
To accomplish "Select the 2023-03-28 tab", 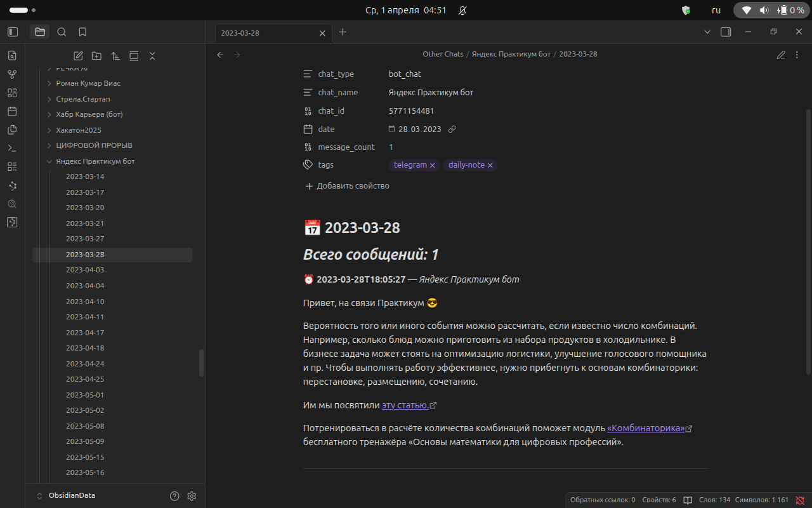I will [266, 32].
